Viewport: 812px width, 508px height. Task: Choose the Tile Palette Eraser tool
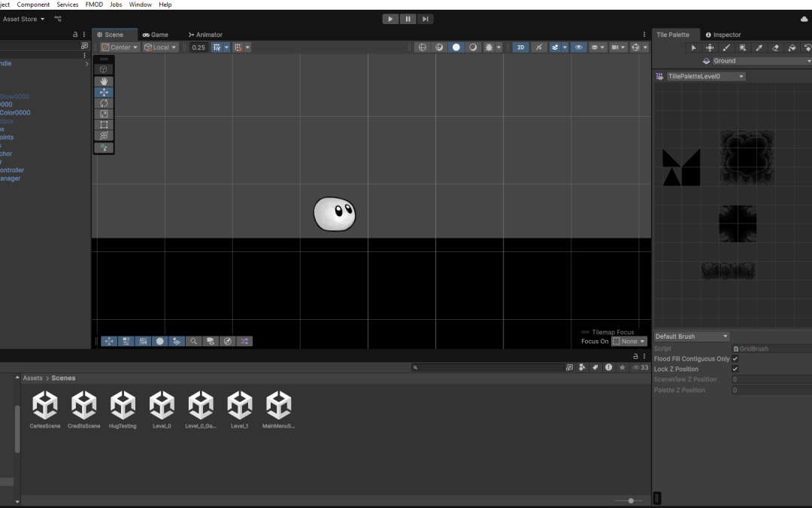(x=776, y=47)
